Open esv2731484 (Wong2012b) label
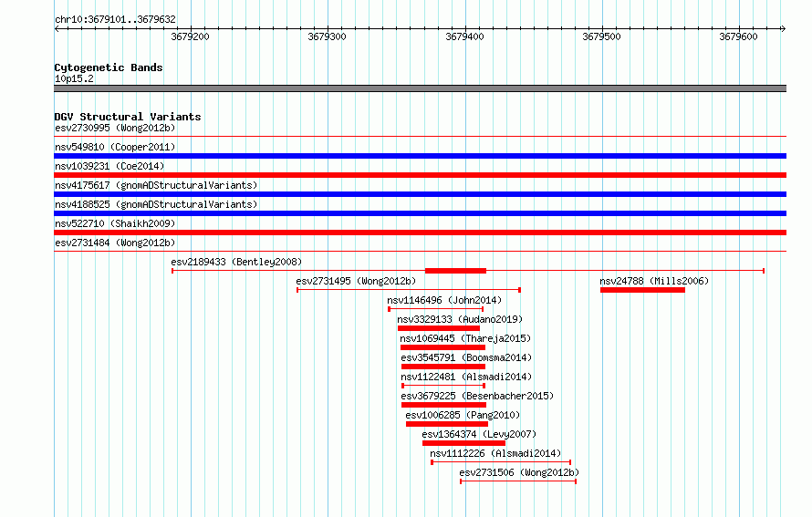The width and height of the screenshot is (812, 517). (115, 243)
